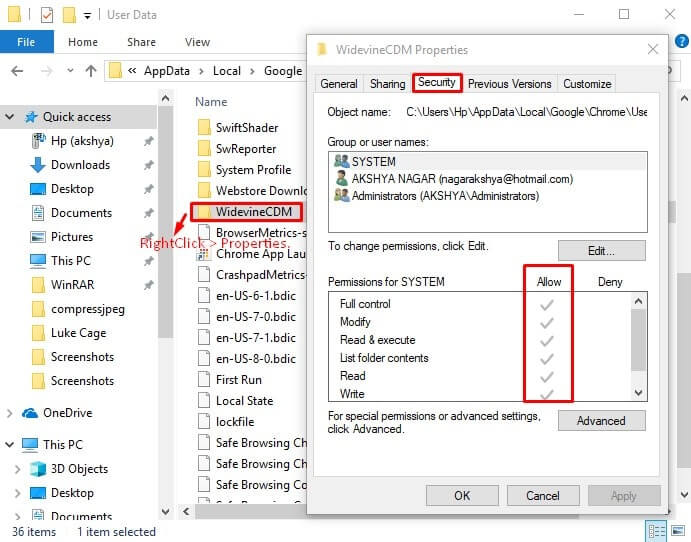Open recent locations dropdown beside forward arrow
The image size is (691, 542).
(x=70, y=71)
